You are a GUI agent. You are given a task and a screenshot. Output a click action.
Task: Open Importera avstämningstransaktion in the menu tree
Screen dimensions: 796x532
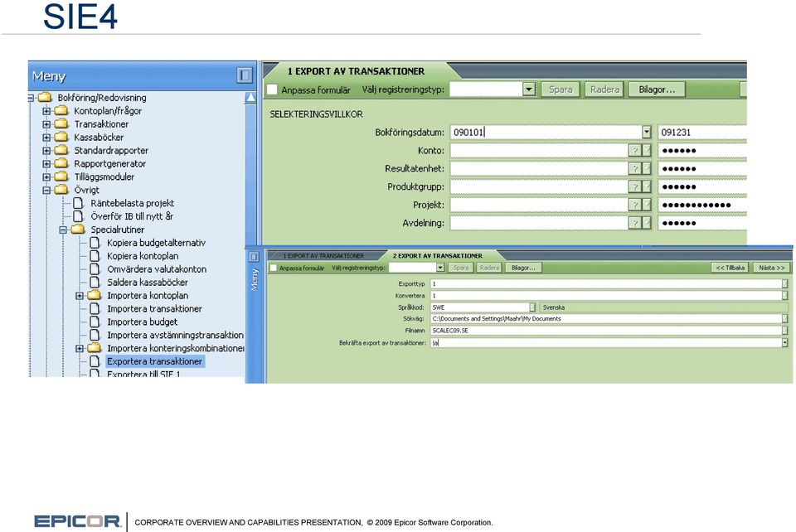(x=175, y=335)
